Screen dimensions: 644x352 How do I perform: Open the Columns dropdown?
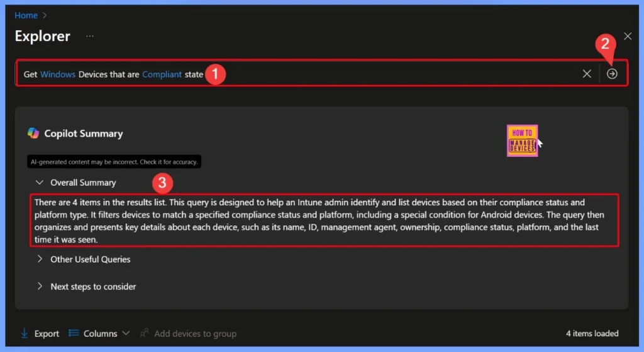99,333
